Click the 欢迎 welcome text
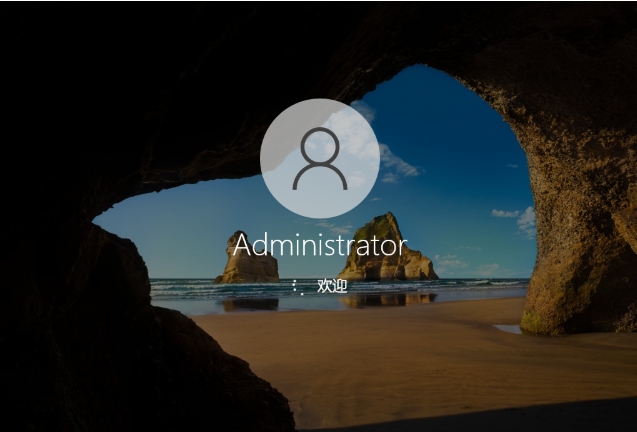Viewport: 637px width, 432px height. [331, 286]
